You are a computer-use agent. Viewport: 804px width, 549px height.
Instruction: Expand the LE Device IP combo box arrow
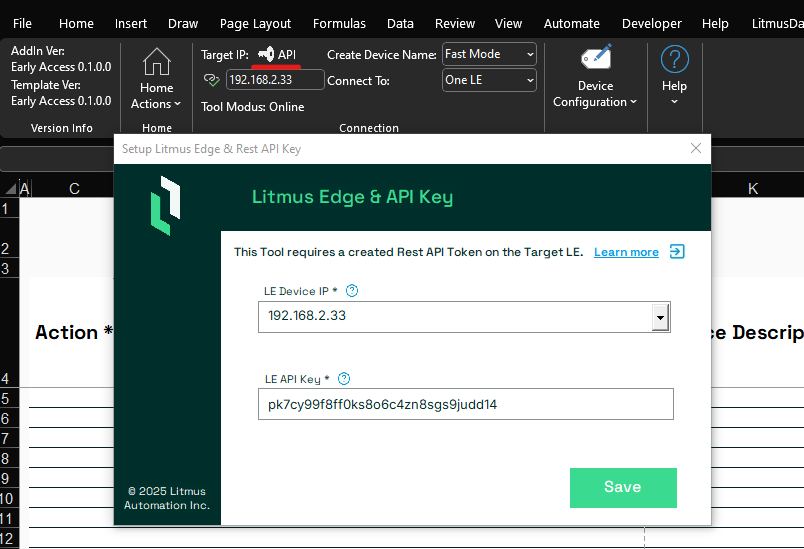(x=660, y=317)
